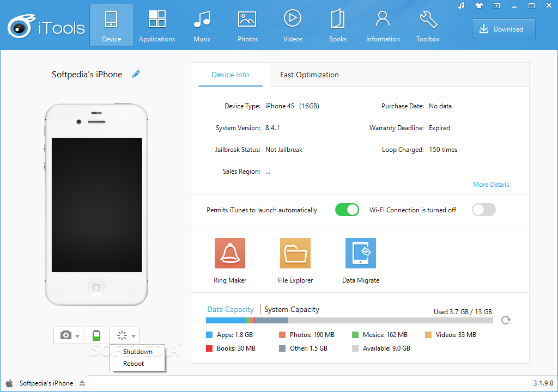The image size is (558, 392).
Task: Click the blue Apps color swatch
Action: pyautogui.click(x=209, y=335)
